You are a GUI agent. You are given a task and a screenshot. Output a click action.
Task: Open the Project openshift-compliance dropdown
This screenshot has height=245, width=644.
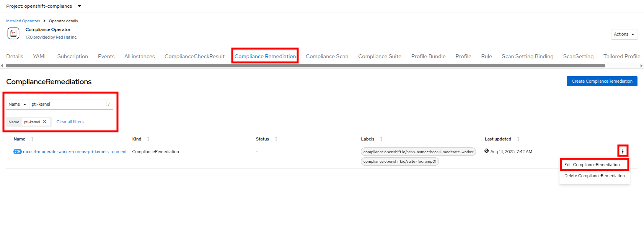[x=43, y=6]
